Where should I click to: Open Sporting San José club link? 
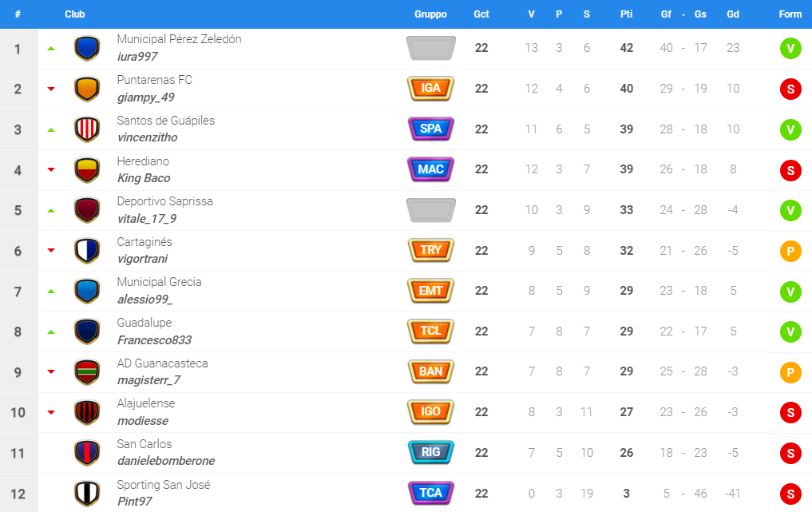pos(164,485)
